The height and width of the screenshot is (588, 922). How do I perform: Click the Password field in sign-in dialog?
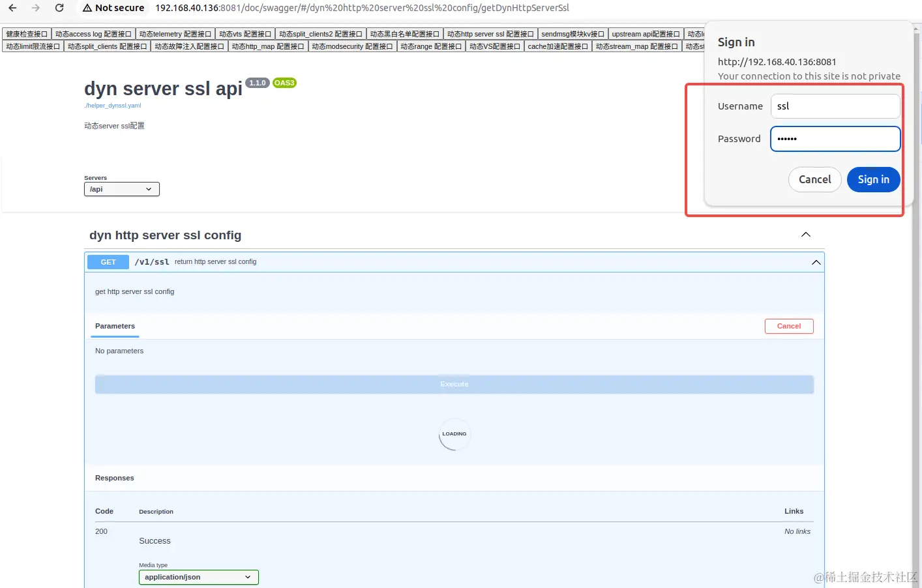[x=835, y=139]
